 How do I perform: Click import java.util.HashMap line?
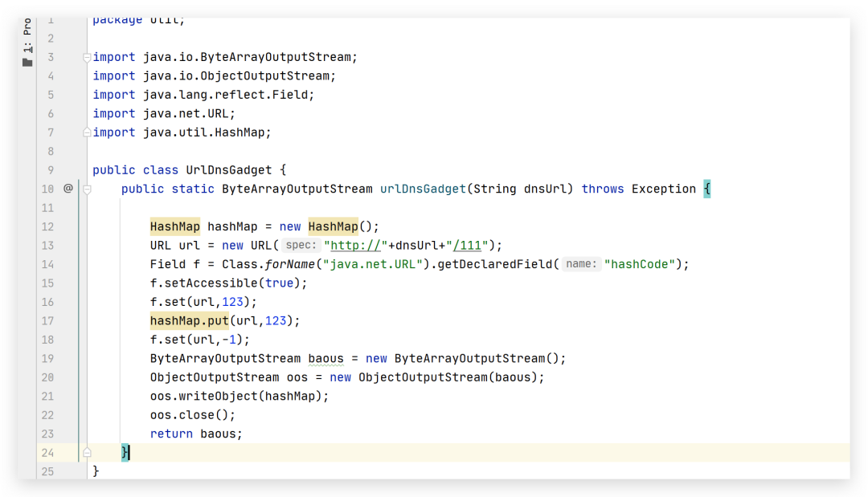182,132
